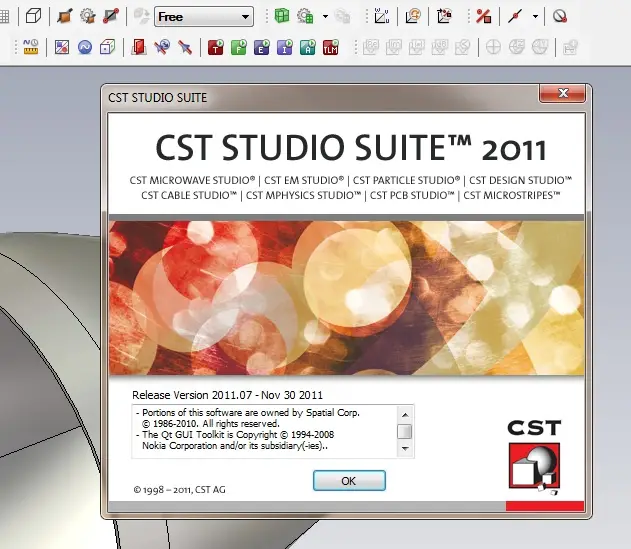Click the arrow with red cross icon
The height and width of the screenshot is (549, 631).
tap(185, 47)
